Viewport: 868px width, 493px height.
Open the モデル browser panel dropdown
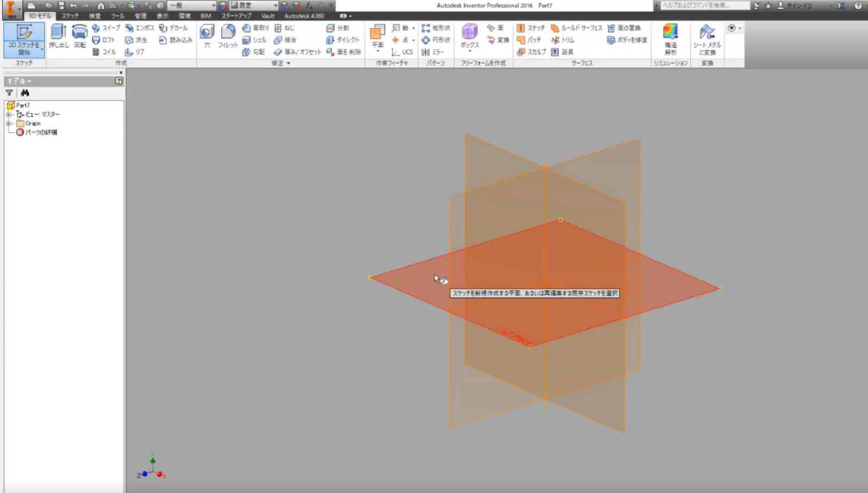(19, 81)
